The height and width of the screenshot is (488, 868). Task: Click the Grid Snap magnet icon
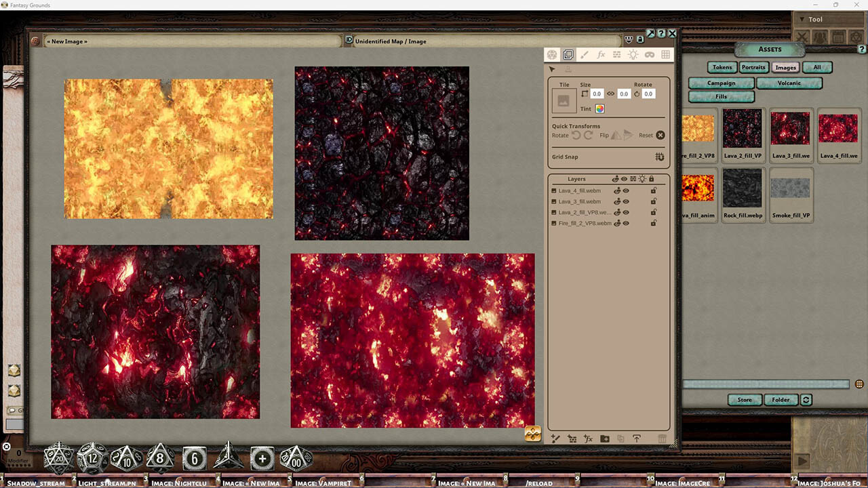click(660, 157)
